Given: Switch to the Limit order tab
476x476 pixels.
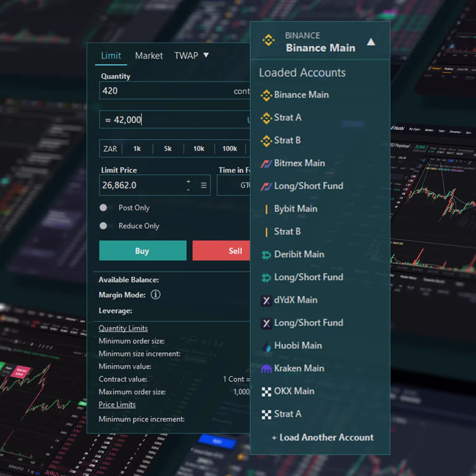Looking at the screenshot, I should tap(111, 56).
